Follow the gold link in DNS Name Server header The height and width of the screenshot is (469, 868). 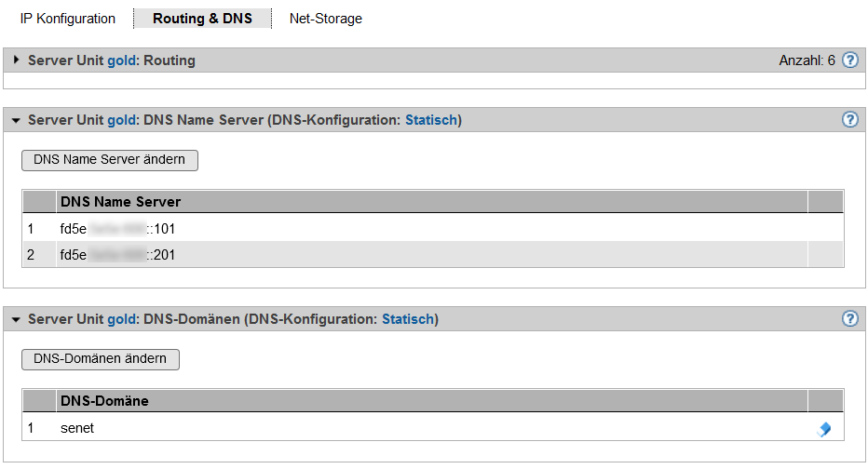click(x=122, y=120)
